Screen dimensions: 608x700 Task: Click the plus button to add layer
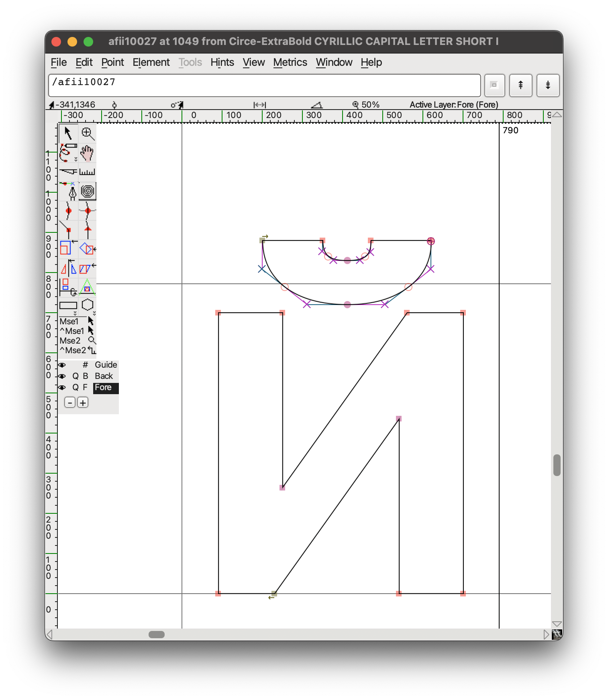[x=83, y=403]
